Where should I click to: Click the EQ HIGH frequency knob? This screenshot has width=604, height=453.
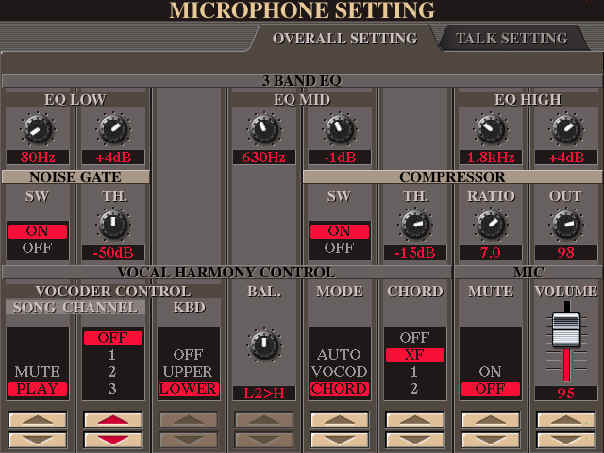pos(490,130)
